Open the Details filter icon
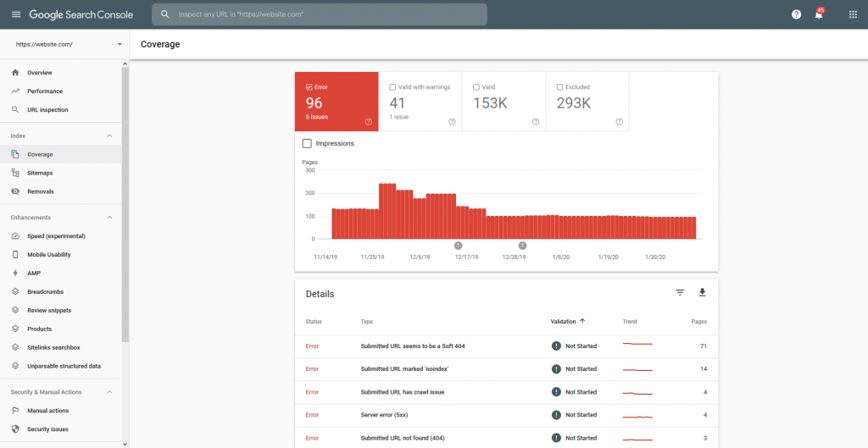 [681, 292]
